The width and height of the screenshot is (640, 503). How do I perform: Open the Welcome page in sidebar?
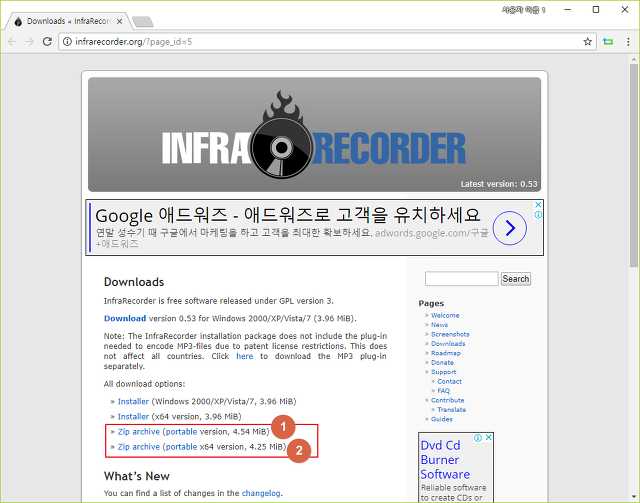click(445, 316)
